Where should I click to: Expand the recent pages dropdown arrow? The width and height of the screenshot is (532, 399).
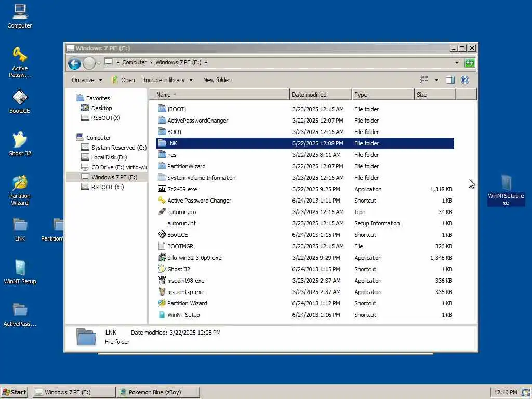(99, 63)
